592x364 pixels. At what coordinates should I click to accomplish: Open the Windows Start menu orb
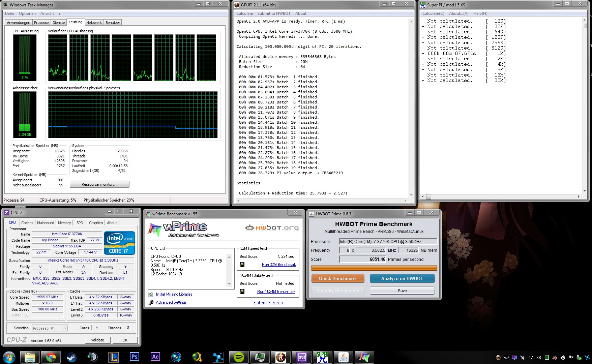pos(9,357)
